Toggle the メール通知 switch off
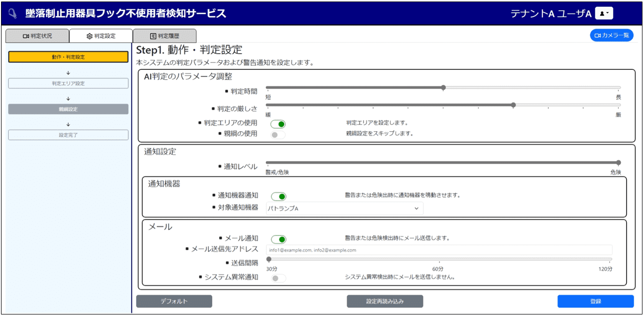This screenshot has height=316, width=644. [278, 240]
